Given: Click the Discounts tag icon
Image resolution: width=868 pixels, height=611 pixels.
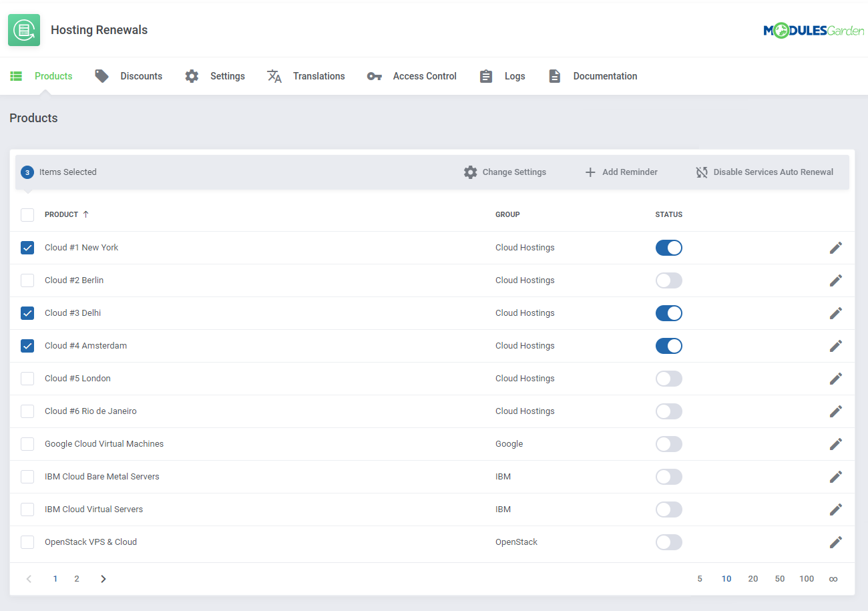Looking at the screenshot, I should 101,76.
